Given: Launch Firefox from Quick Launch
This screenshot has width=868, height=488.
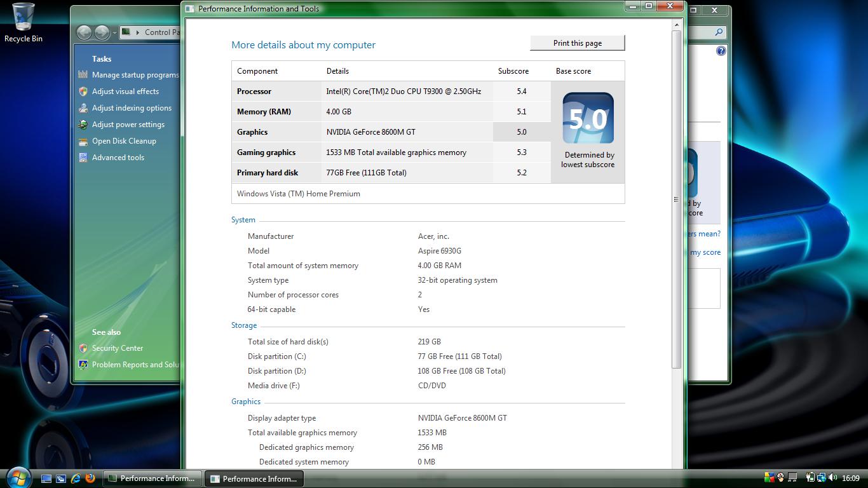Looking at the screenshot, I should (90, 478).
